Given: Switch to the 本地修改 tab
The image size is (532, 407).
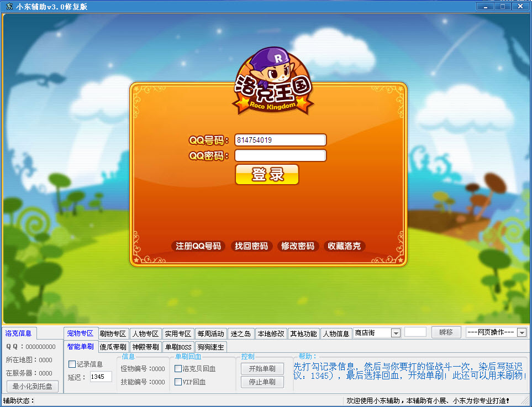Looking at the screenshot, I should click(271, 334).
